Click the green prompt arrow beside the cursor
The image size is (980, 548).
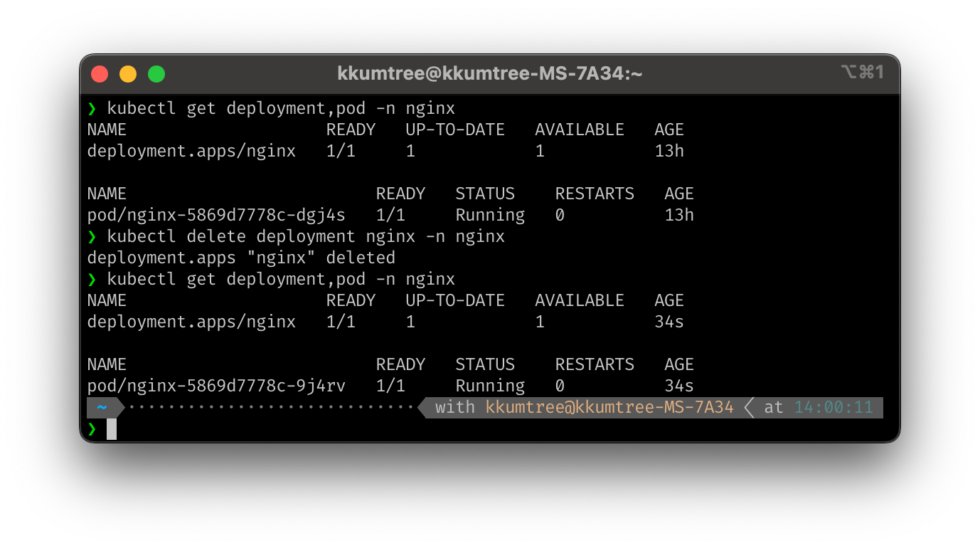[92, 428]
